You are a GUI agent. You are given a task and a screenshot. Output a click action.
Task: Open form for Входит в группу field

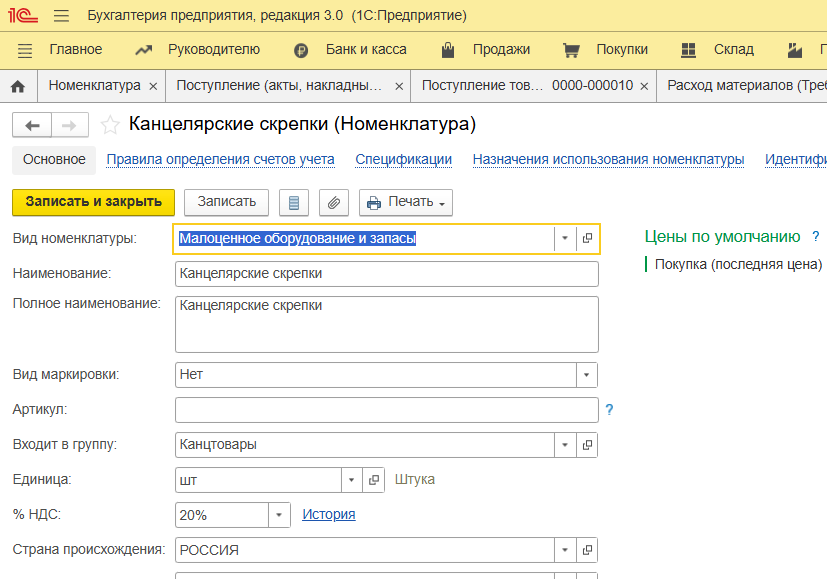[587, 445]
